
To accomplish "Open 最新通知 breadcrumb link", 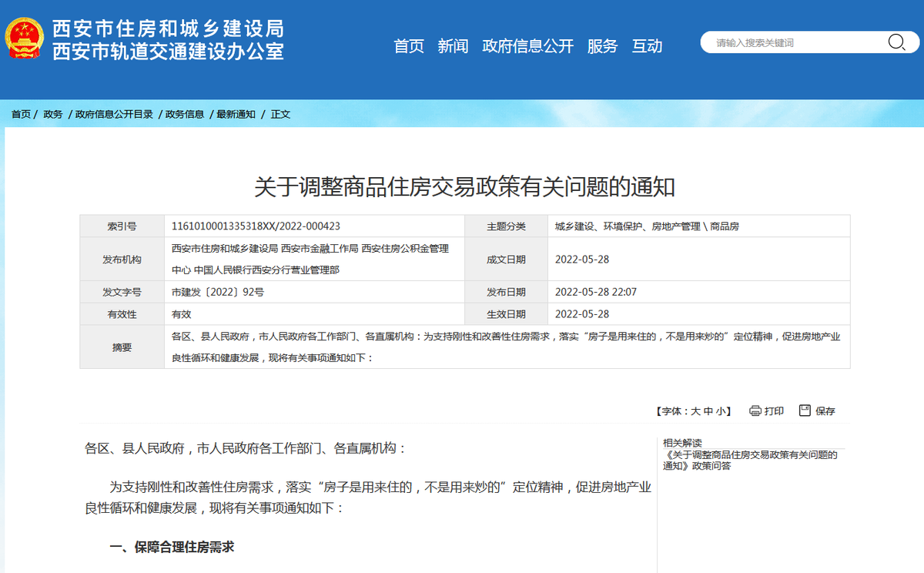I will coord(236,114).
